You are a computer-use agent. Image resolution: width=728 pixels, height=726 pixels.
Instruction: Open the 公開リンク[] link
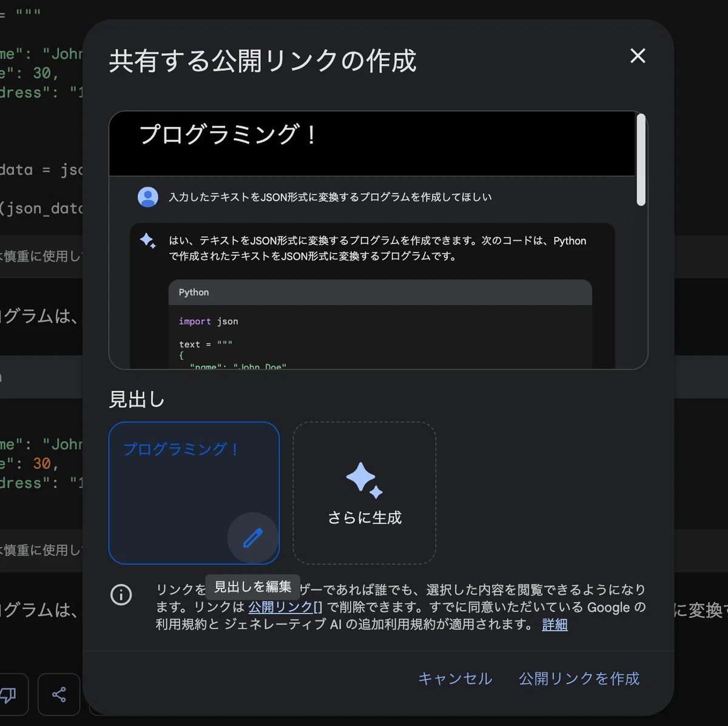coord(285,607)
